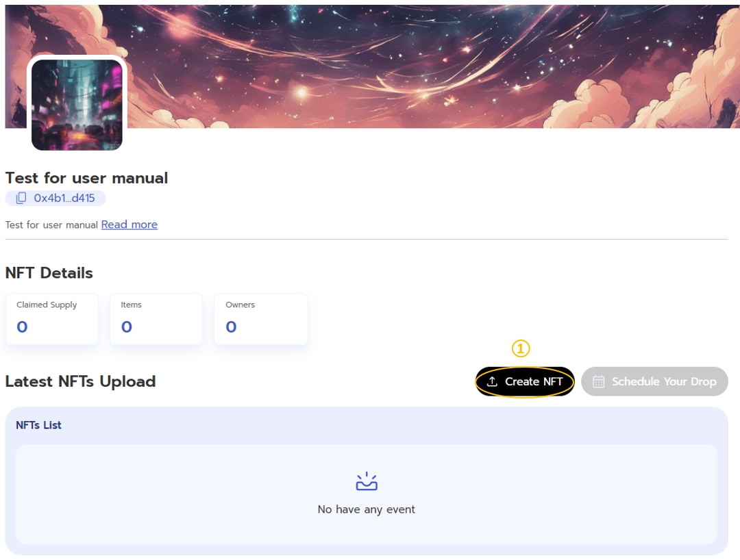740x560 pixels.
Task: Select the Items stat card
Action: [x=156, y=319]
